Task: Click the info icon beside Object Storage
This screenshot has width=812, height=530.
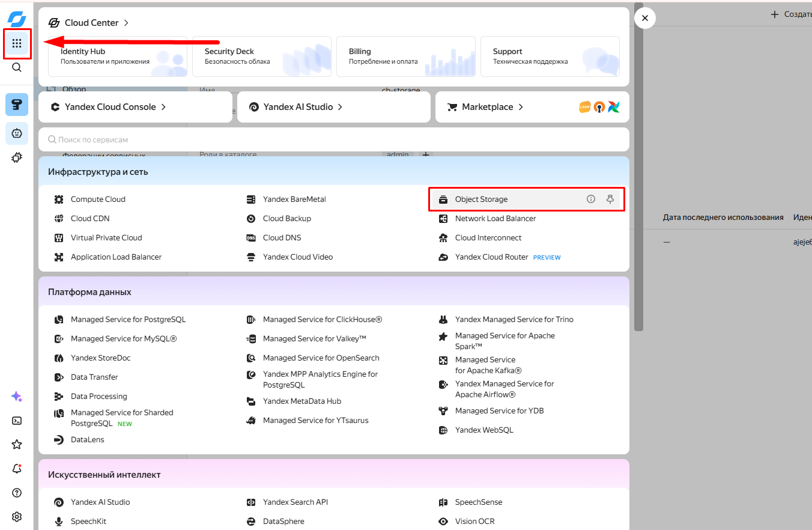Action: [x=591, y=199]
